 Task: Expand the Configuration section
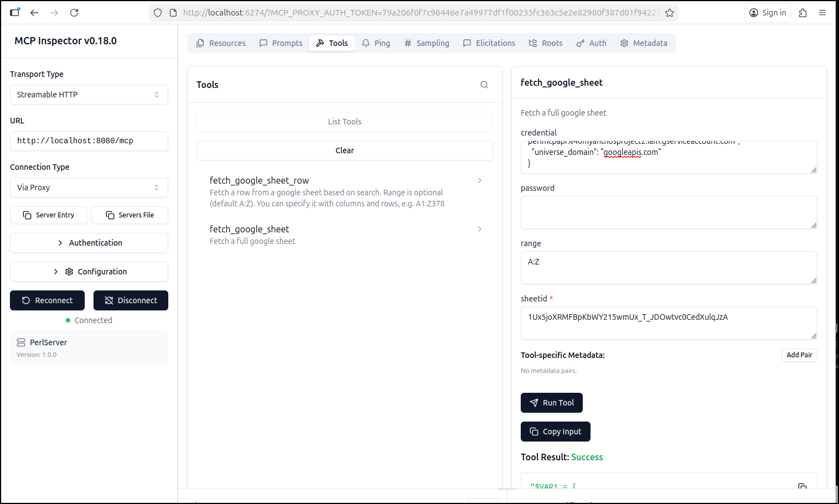click(89, 272)
